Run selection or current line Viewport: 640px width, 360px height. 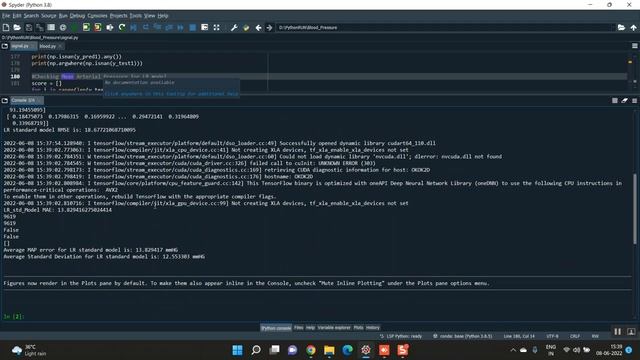coord(110,27)
